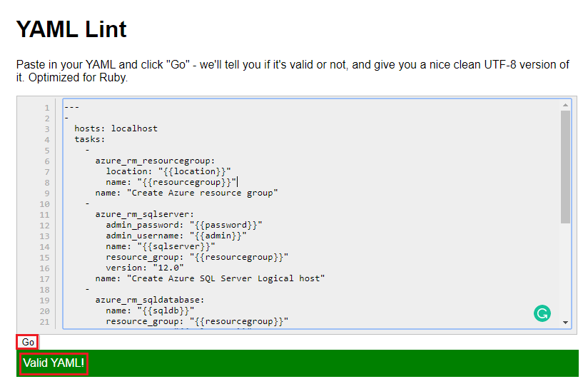Place cursor on the hosts: localhost line
The width and height of the screenshot is (588, 384).
[x=116, y=128]
